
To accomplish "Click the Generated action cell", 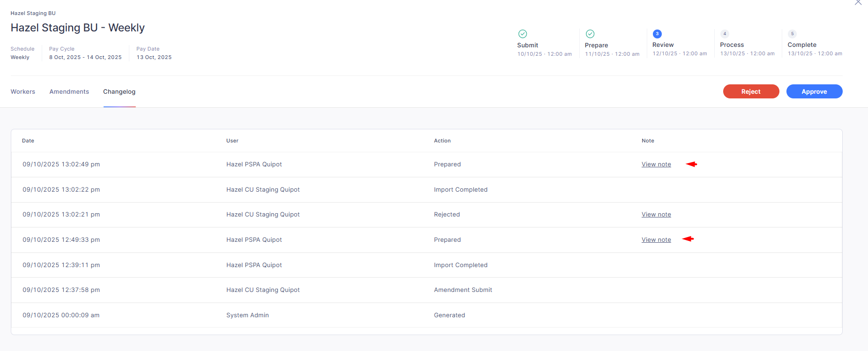I will pos(449,315).
